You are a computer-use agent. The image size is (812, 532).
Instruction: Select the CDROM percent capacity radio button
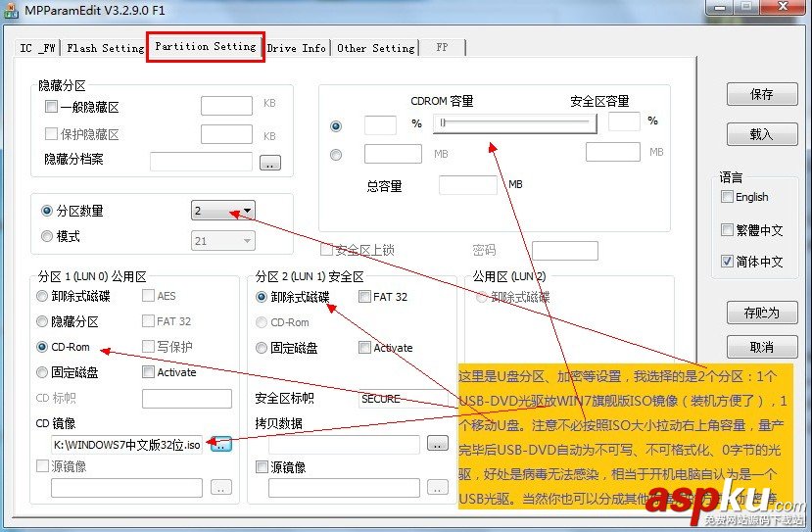click(336, 125)
